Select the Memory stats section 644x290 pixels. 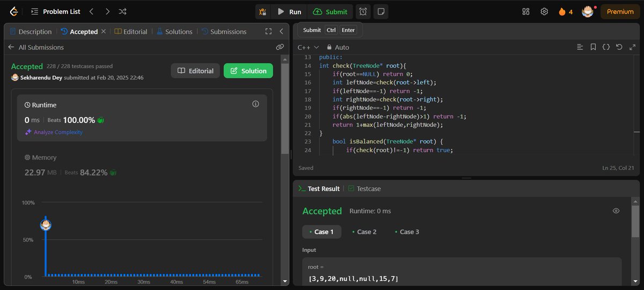142,165
